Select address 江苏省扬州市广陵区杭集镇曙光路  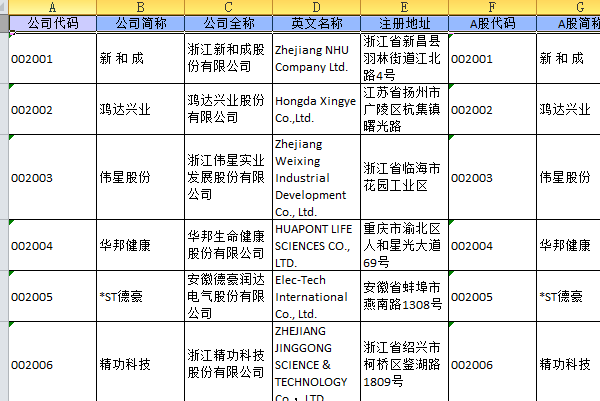404,109
